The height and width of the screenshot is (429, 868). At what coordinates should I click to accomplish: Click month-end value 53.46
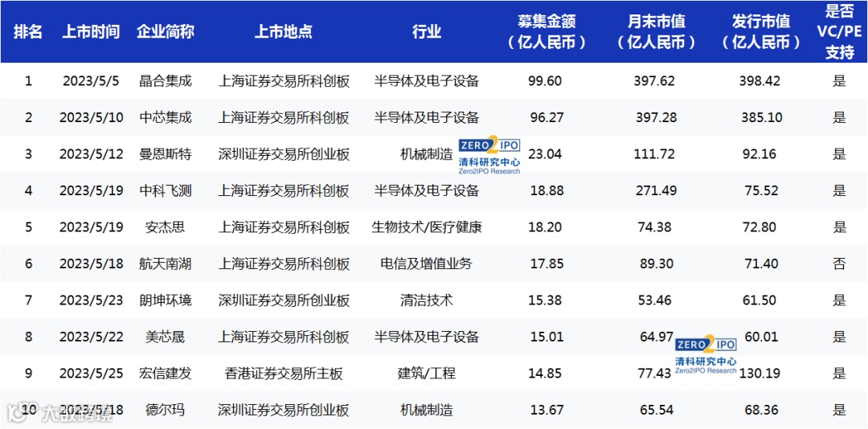(x=654, y=300)
